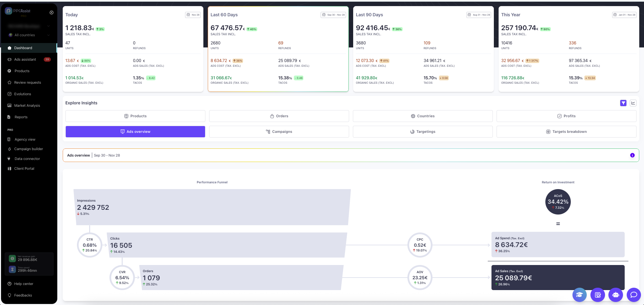
Task: Open the graduation cap tutorial button
Action: 579,295
